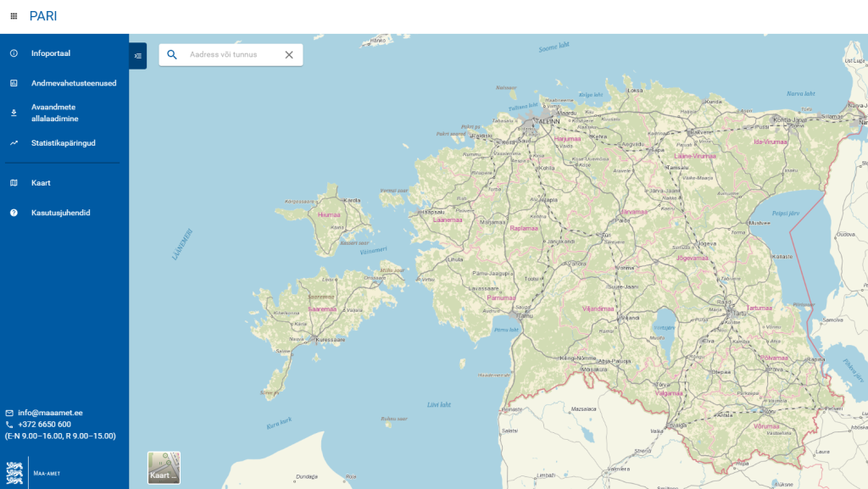Click the Jõgevamaa county label
This screenshot has width=868, height=489.
coord(692,258)
